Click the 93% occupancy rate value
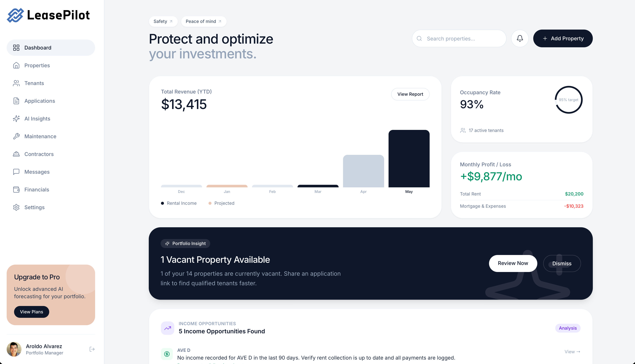This screenshot has height=364, width=635. tap(472, 104)
